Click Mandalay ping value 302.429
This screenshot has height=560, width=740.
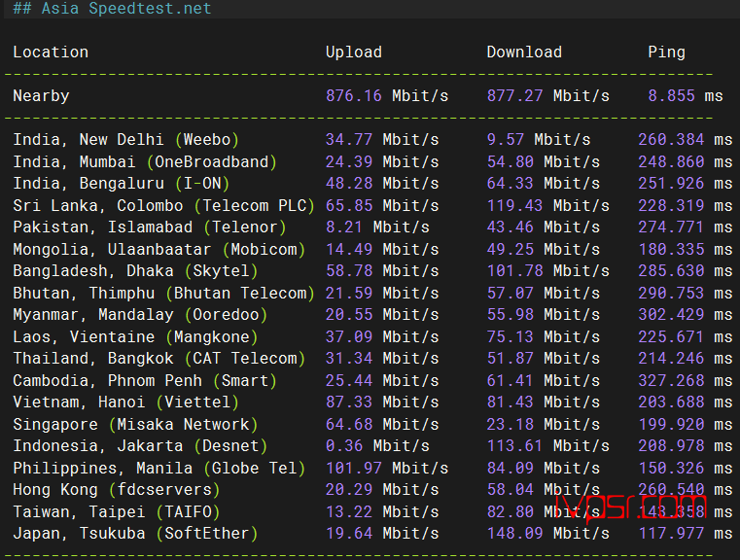tap(671, 315)
